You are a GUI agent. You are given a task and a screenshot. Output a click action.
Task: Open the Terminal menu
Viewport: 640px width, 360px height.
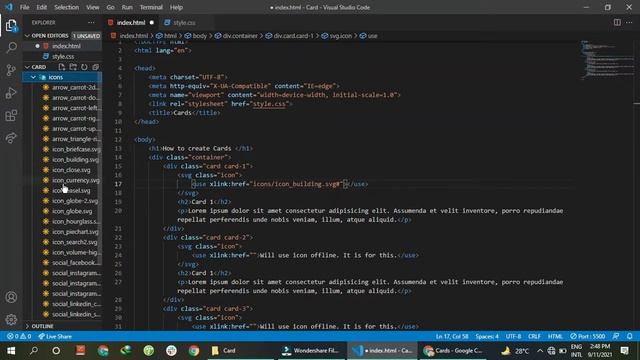click(151, 7)
